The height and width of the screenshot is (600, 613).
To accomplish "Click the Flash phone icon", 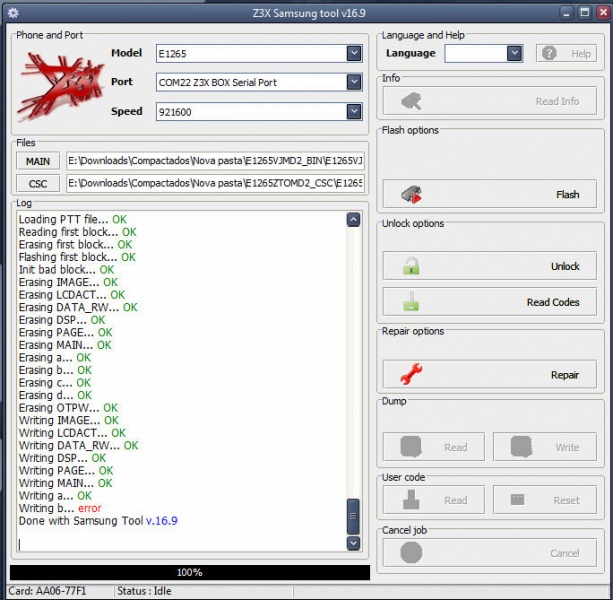I will click(x=411, y=194).
